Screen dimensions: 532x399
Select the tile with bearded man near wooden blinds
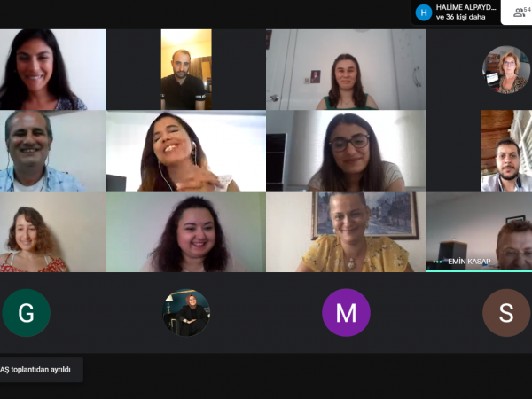[x=506, y=151]
